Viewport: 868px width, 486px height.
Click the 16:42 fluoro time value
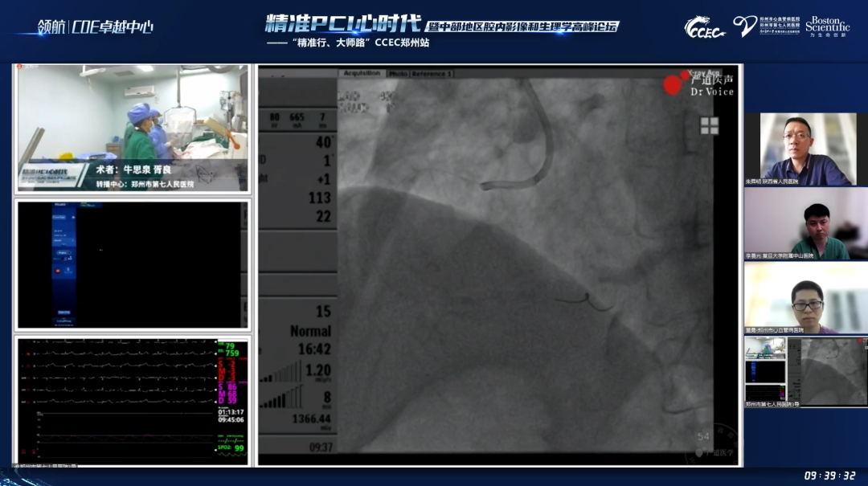click(x=314, y=349)
